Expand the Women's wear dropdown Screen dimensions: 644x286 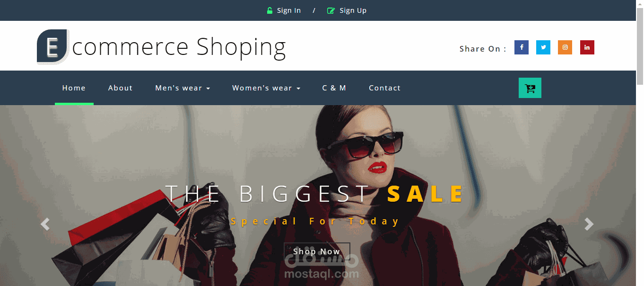point(266,88)
